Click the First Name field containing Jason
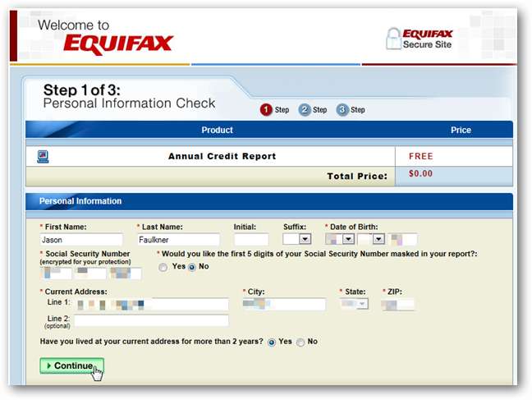Viewport: 532px width, 400px height. pyautogui.click(x=81, y=240)
